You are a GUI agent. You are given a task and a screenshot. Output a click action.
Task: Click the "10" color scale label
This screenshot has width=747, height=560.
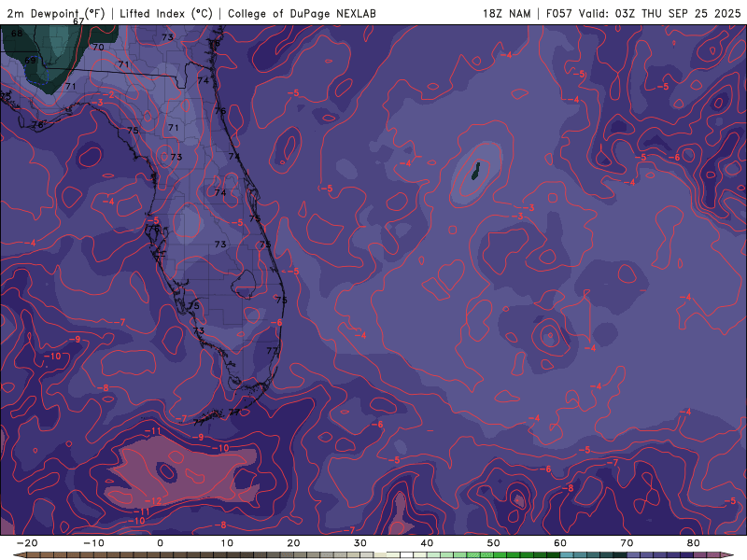tap(227, 543)
